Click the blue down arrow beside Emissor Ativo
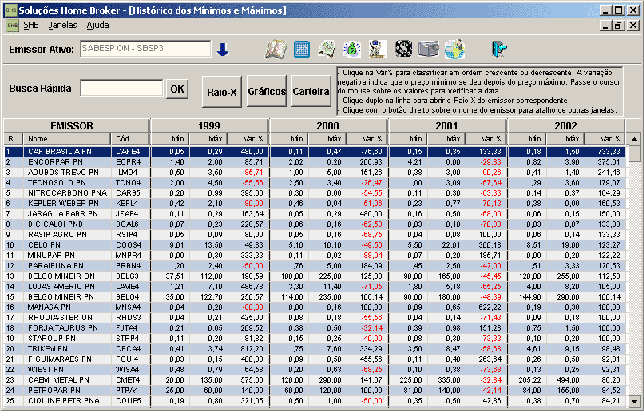644x411 pixels. coord(223,50)
